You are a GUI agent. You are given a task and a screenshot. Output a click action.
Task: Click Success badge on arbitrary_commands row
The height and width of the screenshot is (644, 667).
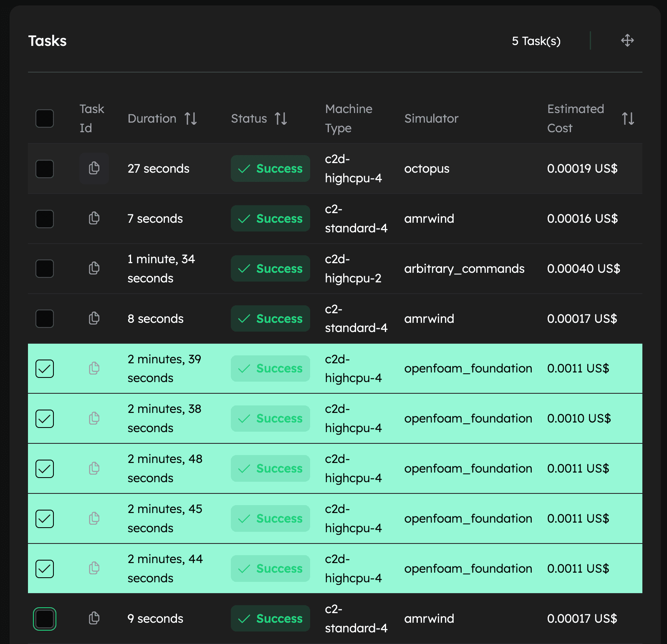(270, 269)
